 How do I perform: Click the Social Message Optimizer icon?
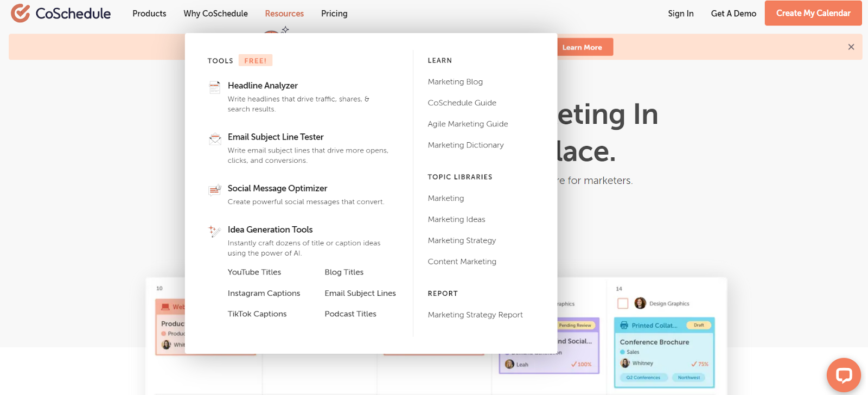coord(215,190)
